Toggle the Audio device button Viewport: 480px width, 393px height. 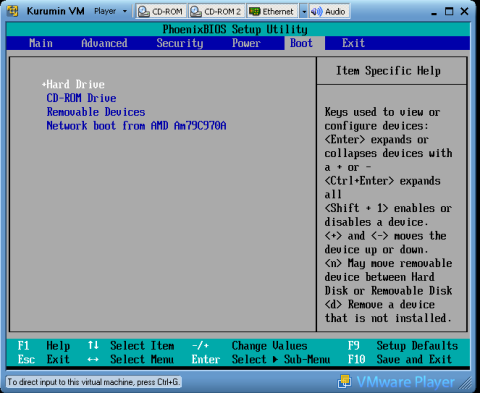tap(329, 12)
